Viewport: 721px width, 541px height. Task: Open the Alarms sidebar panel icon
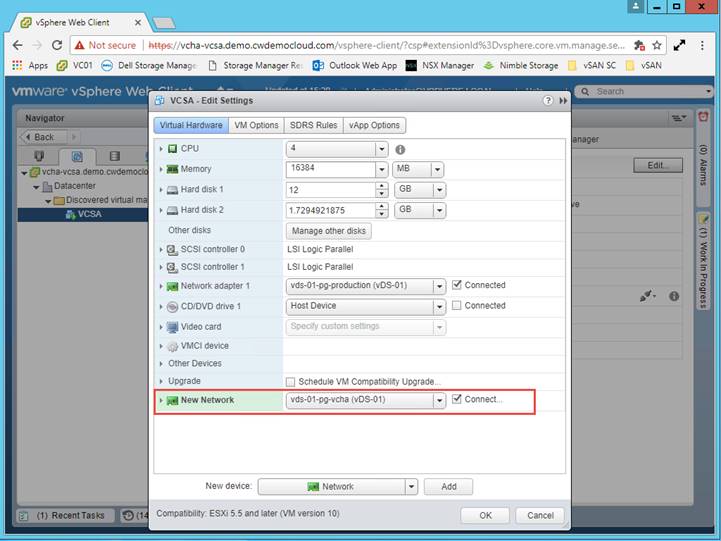pyautogui.click(x=703, y=116)
